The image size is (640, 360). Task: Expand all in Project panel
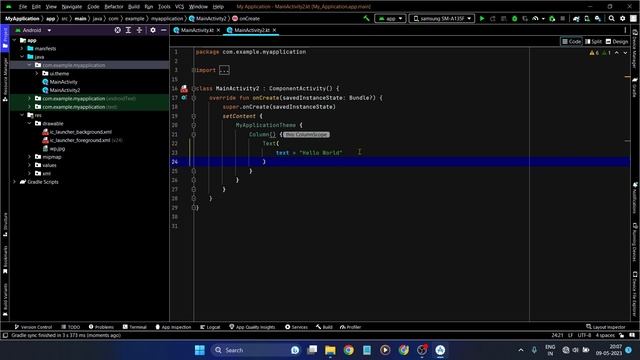tap(128, 30)
